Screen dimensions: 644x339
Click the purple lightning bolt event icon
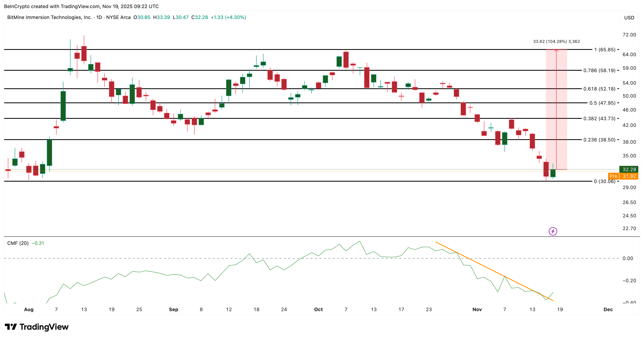point(553,231)
